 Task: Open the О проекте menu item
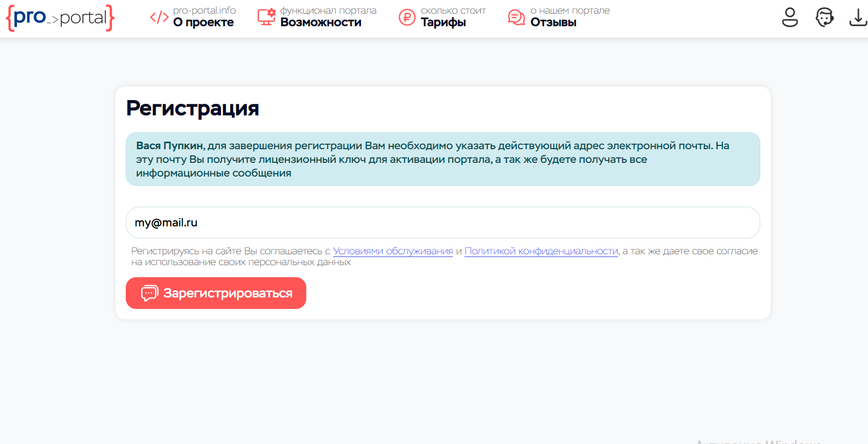point(203,22)
